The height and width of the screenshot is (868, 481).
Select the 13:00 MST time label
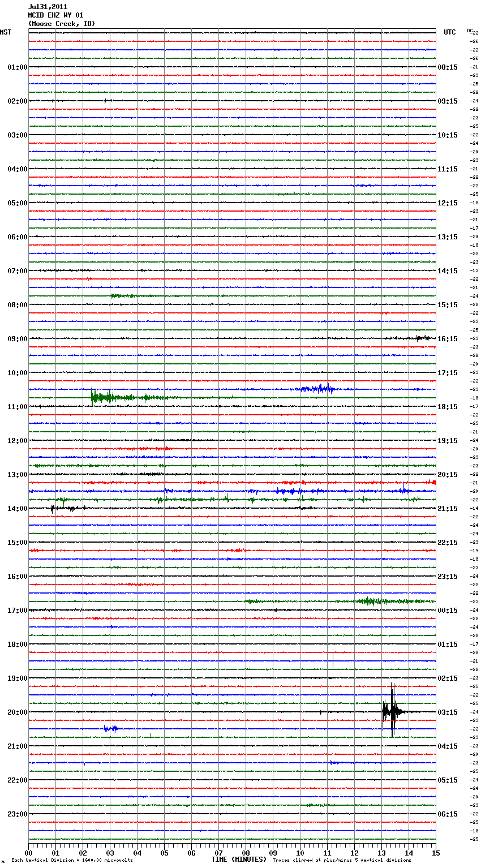click(x=17, y=475)
